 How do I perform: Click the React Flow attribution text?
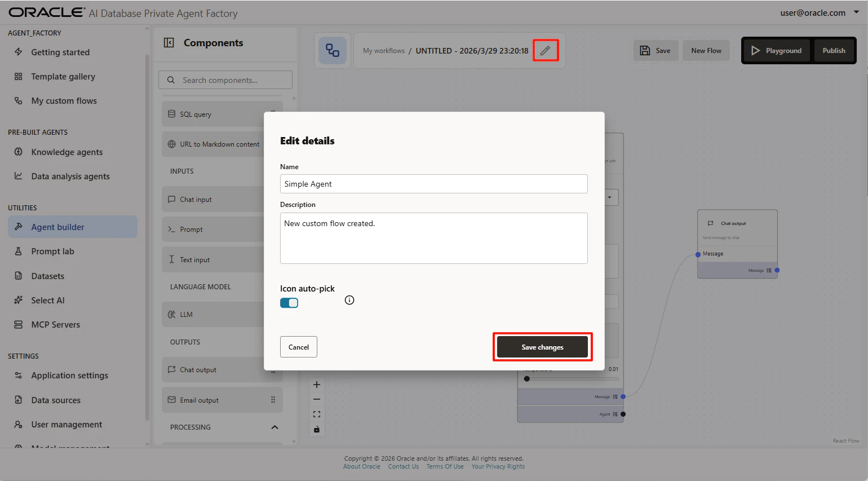pos(846,441)
